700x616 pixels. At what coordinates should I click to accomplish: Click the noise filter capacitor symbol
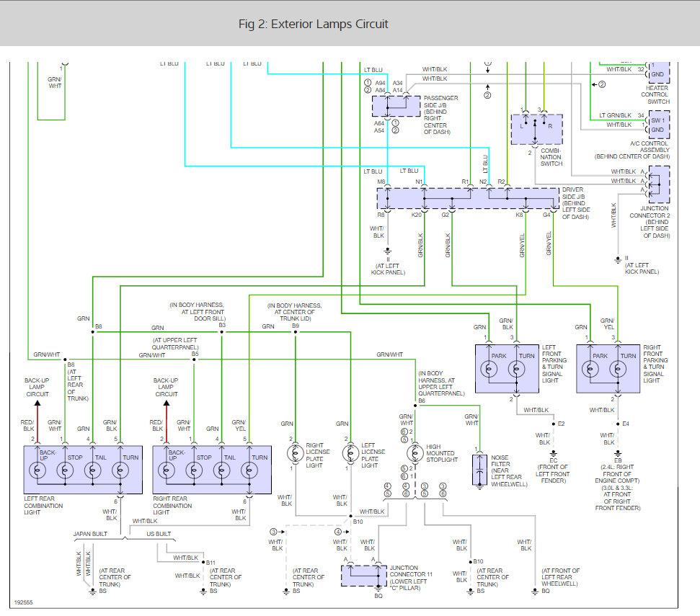[479, 470]
